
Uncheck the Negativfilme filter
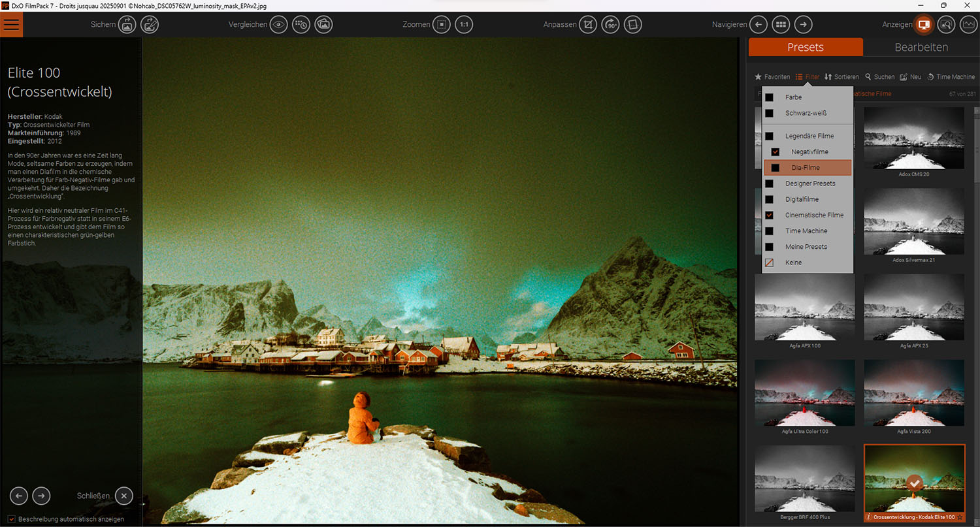tap(776, 152)
